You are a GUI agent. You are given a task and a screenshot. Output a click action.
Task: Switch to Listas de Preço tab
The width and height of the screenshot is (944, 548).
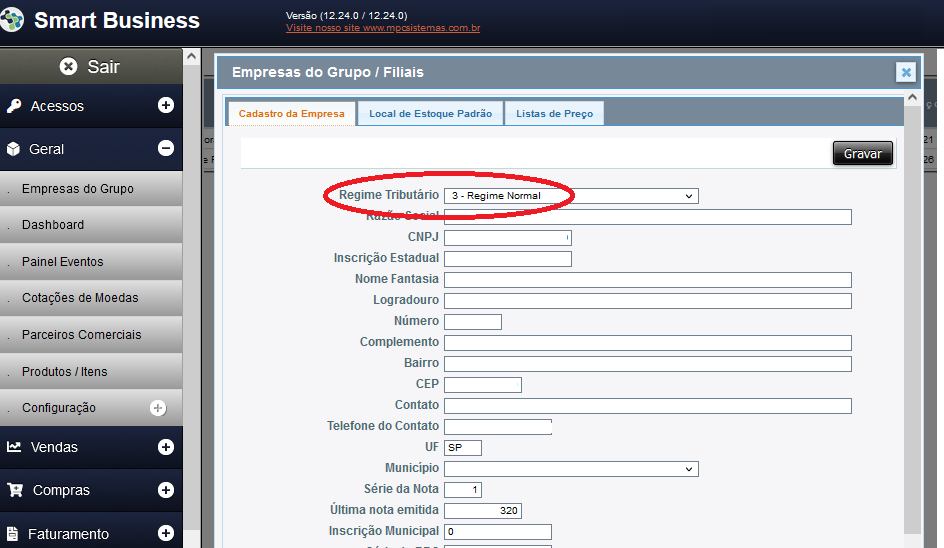[x=554, y=114]
